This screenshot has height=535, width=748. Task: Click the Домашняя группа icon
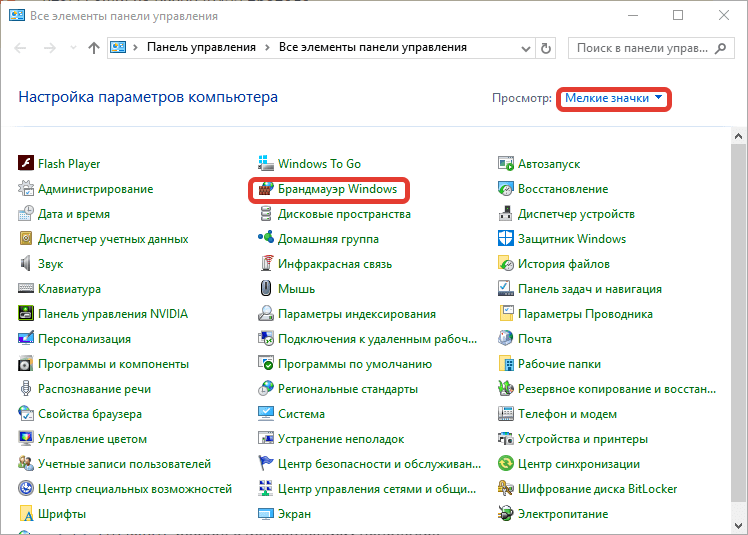tap(266, 238)
